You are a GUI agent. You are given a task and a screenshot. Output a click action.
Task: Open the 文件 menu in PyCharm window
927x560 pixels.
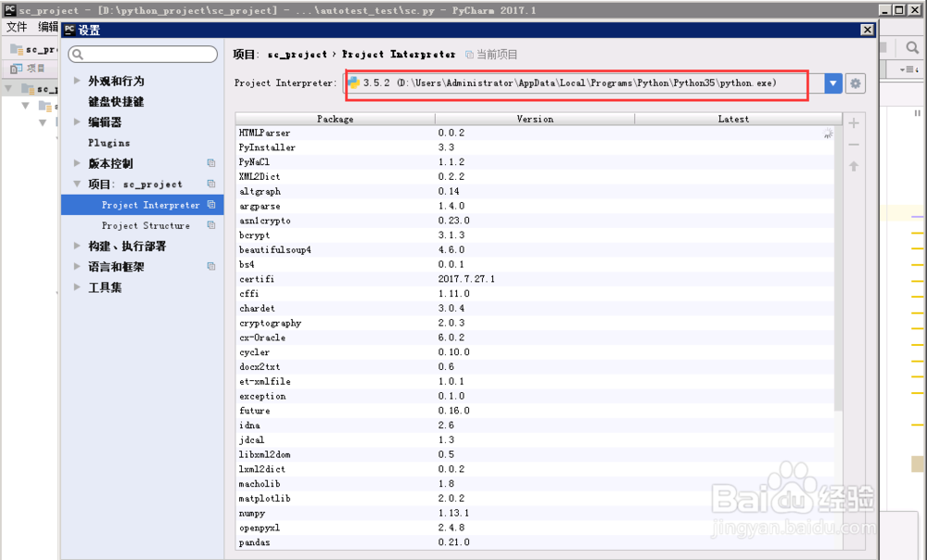[x=17, y=27]
